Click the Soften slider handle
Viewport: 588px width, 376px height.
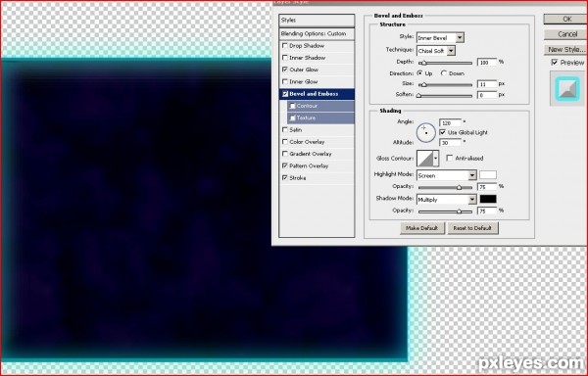[x=418, y=96]
